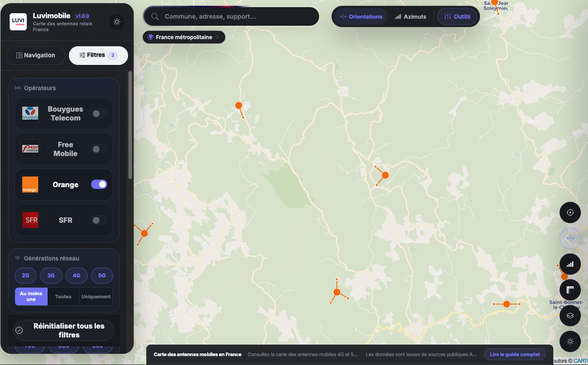The image size is (588, 365).
Task: Click antenna marker near top-left road
Action: [x=239, y=105]
